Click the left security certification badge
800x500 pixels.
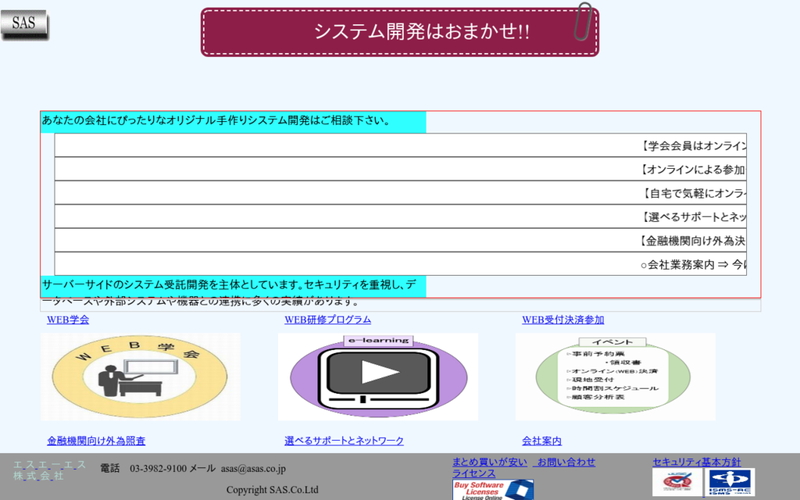678,483
